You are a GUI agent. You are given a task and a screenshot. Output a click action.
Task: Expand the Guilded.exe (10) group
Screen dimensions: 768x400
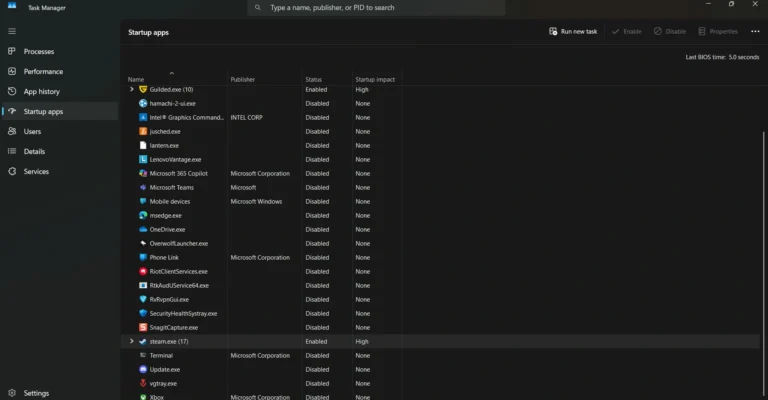[131, 89]
